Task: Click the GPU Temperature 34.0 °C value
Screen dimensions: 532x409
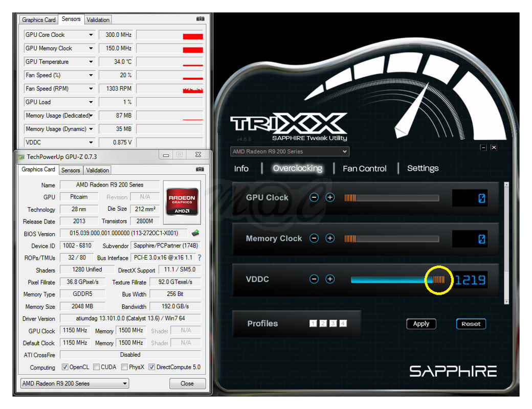Action: (116, 62)
